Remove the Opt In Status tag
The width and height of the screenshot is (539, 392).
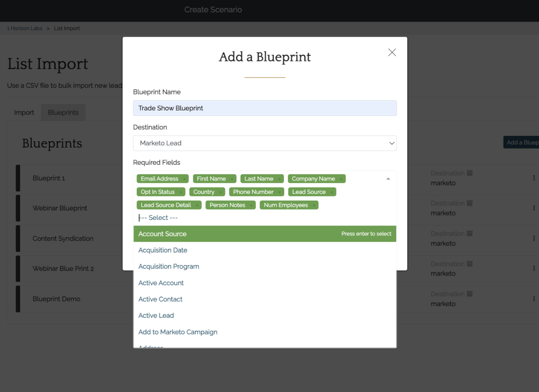click(180, 192)
